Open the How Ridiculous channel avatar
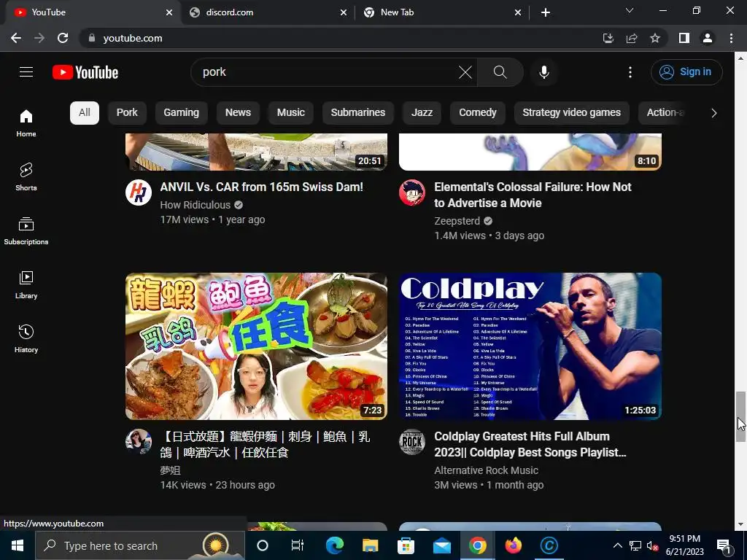The height and width of the screenshot is (560, 747). click(x=138, y=192)
